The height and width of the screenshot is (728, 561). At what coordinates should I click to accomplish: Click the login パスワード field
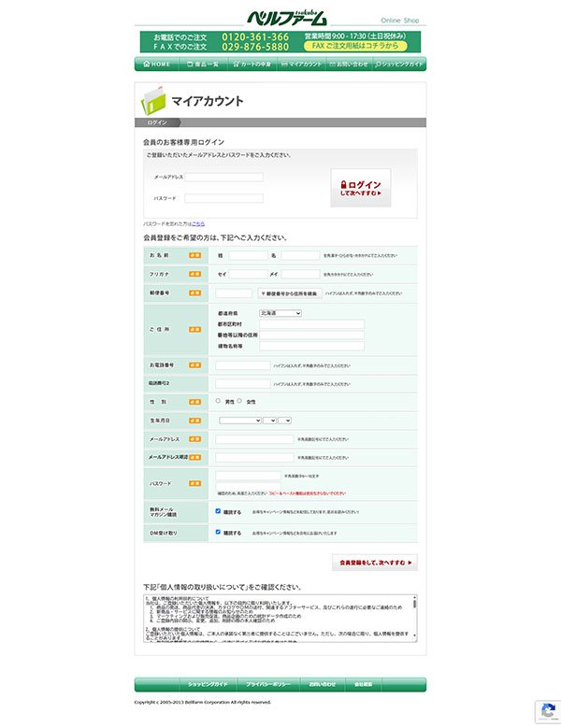(x=223, y=198)
